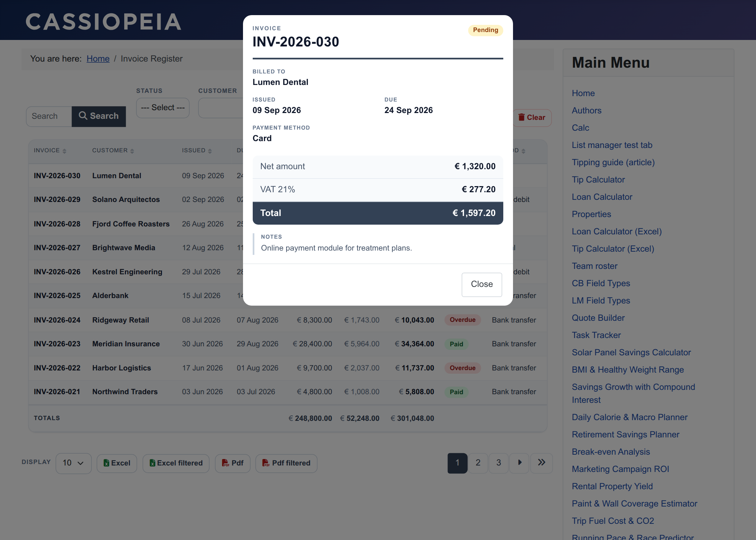Click totals gross € 301,048.00 value
Viewport: 756px width, 540px height.
pyautogui.click(x=412, y=418)
